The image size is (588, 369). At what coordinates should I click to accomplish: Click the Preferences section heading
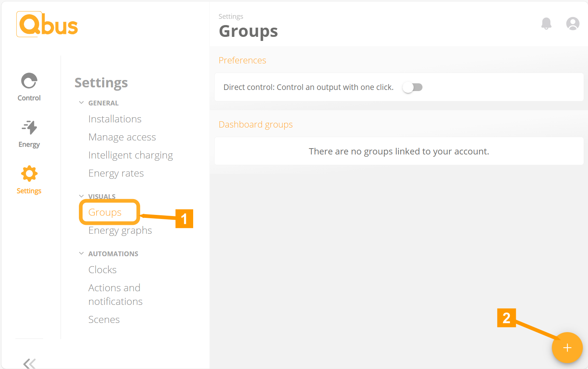242,60
